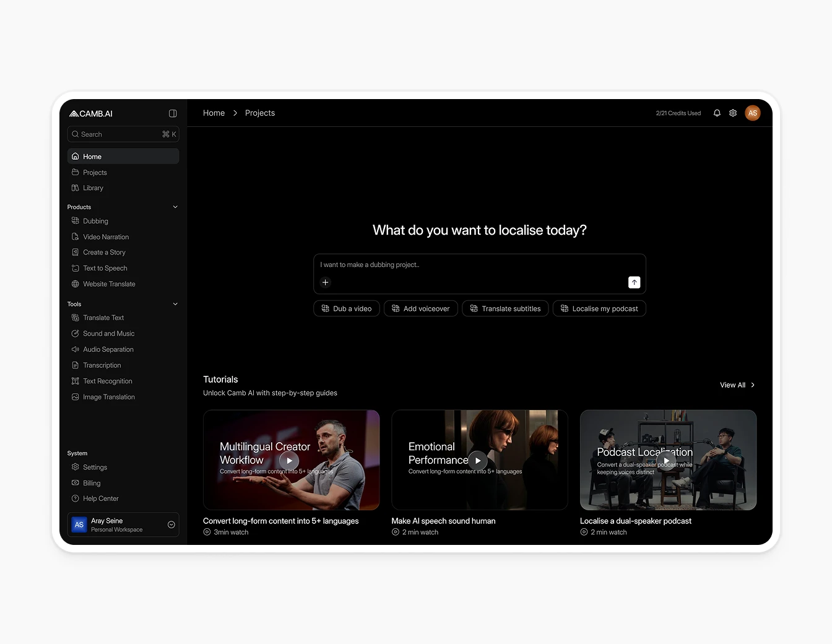Viewport: 832px width, 644px height.
Task: Open the Dubbing product
Action: tap(93, 220)
